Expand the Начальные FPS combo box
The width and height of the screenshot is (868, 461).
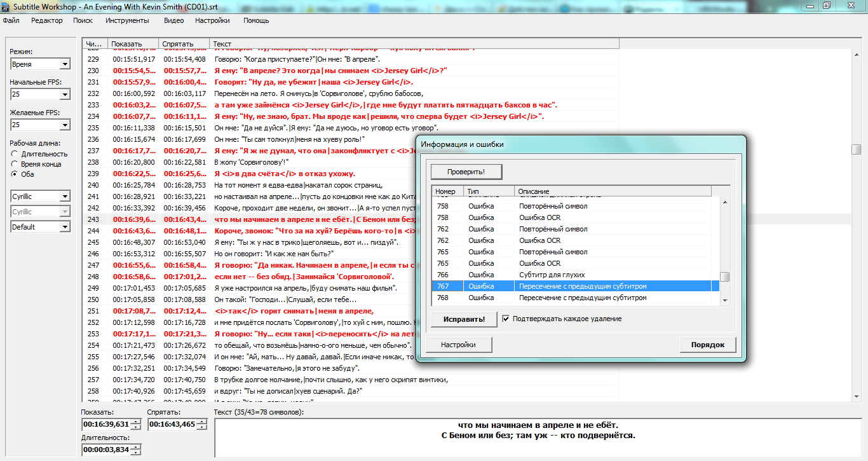point(65,95)
